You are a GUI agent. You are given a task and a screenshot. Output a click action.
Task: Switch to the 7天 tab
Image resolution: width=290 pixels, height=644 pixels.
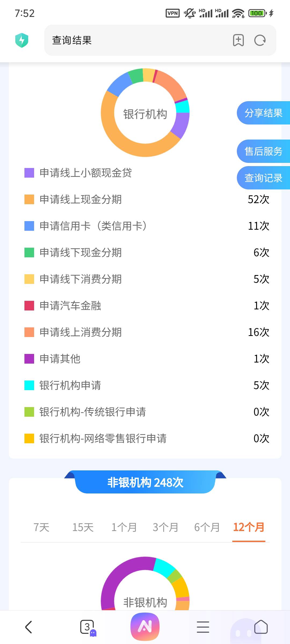41,527
